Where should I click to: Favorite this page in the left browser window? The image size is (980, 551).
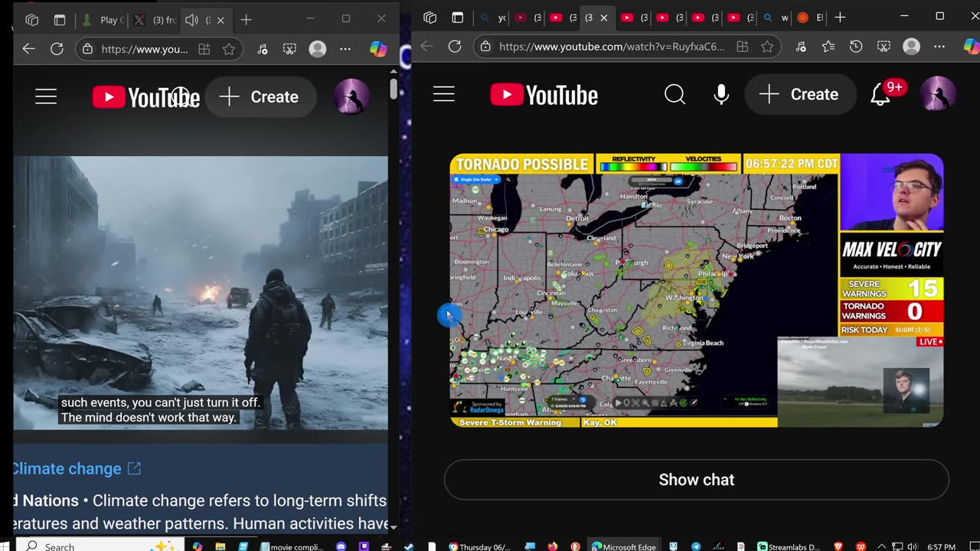click(x=229, y=49)
